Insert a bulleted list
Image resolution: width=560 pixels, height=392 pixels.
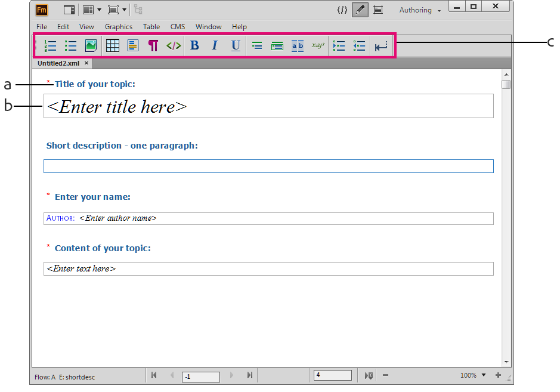(x=70, y=45)
